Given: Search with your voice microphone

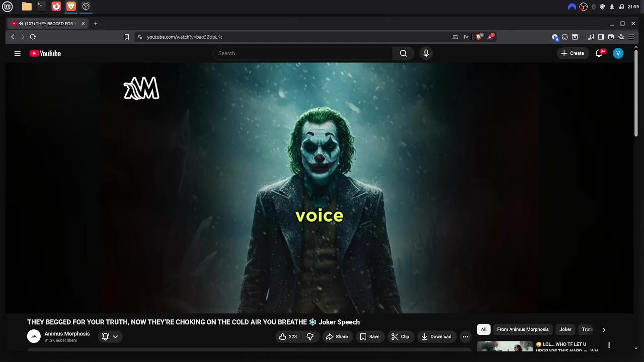Looking at the screenshot, I should [426, 53].
